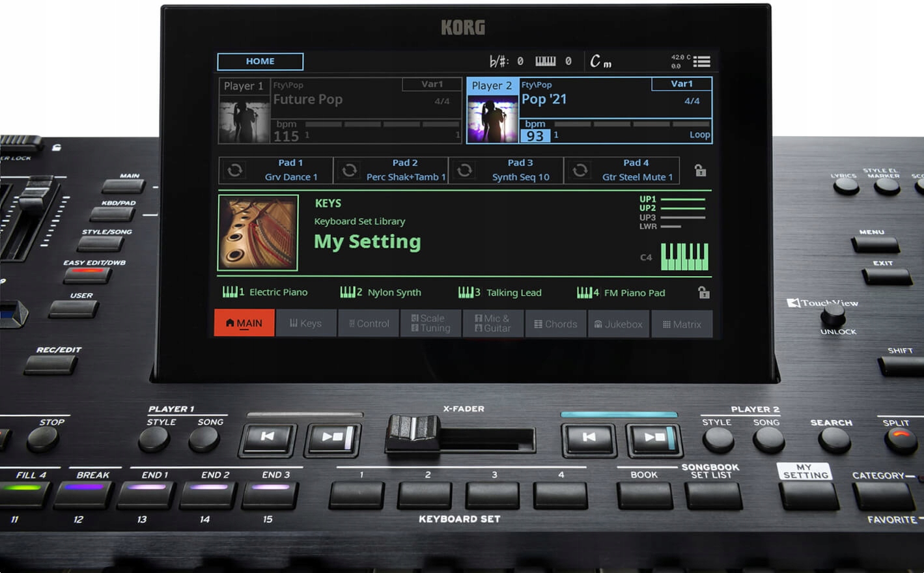924x573 pixels.
Task: Mute the UP1 sound
Action: coord(673,199)
